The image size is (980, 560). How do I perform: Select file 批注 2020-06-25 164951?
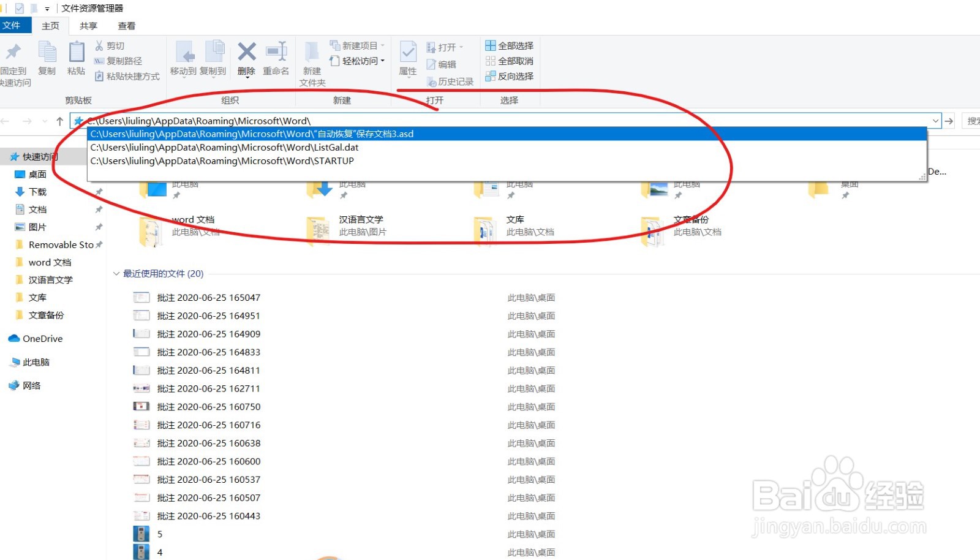tap(208, 316)
